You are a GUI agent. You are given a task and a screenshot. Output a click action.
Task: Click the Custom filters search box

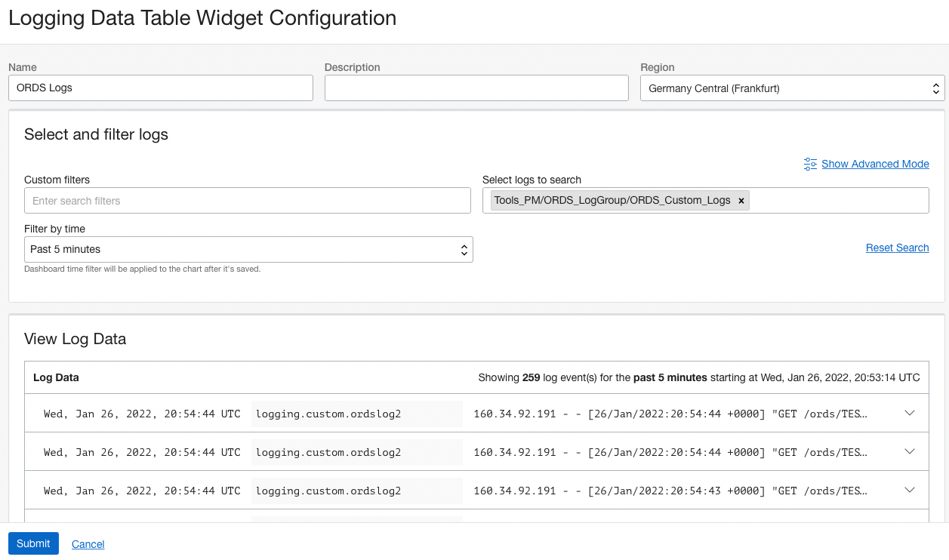point(248,201)
